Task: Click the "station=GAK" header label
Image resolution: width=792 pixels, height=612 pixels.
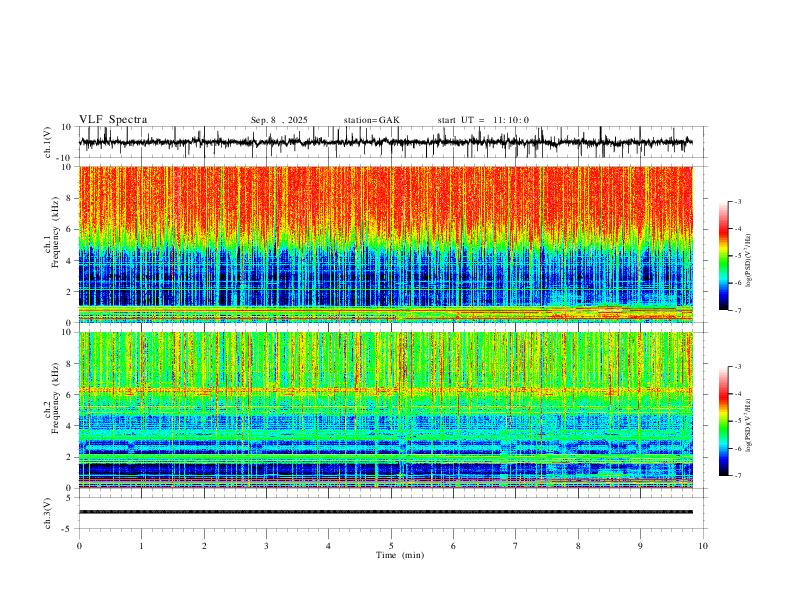Action: [x=371, y=120]
